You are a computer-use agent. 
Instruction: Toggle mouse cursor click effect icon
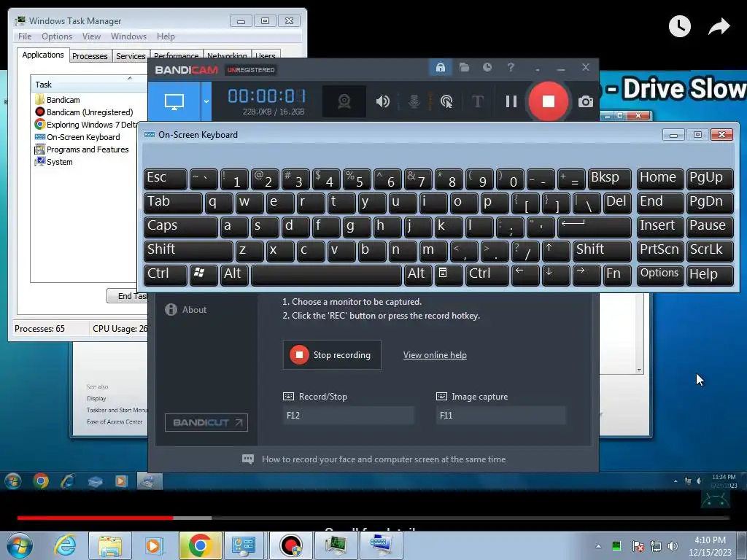pos(446,101)
